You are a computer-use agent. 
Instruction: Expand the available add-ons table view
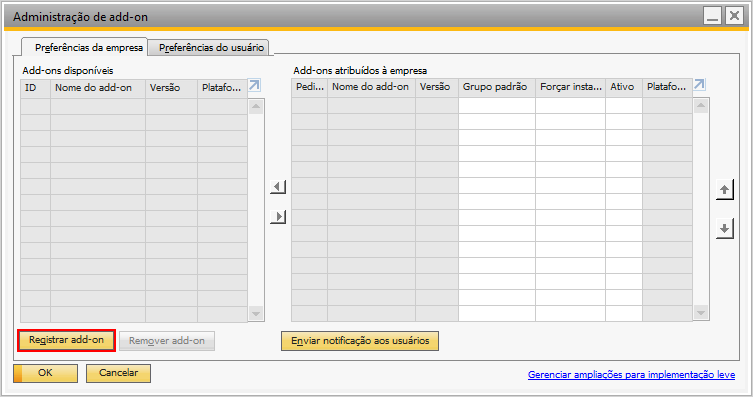pyautogui.click(x=254, y=86)
